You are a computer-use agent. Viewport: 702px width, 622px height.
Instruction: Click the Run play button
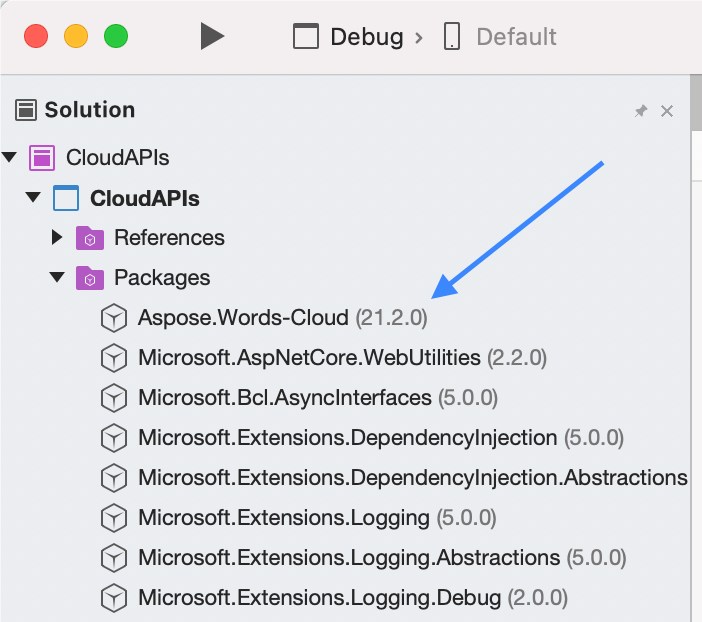pos(211,37)
